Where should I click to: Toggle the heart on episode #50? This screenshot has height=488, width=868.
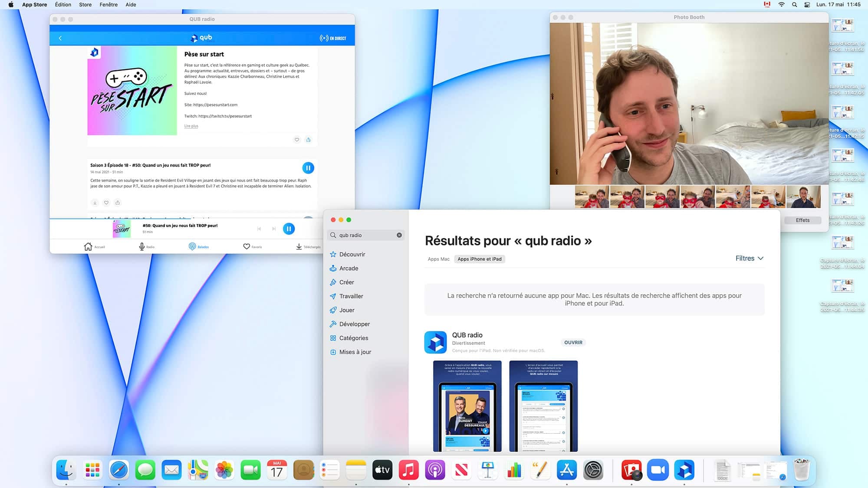(106, 203)
